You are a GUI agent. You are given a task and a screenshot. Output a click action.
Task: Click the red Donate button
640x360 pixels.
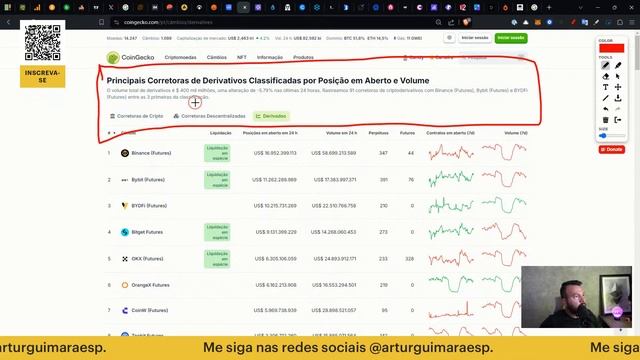click(x=611, y=149)
